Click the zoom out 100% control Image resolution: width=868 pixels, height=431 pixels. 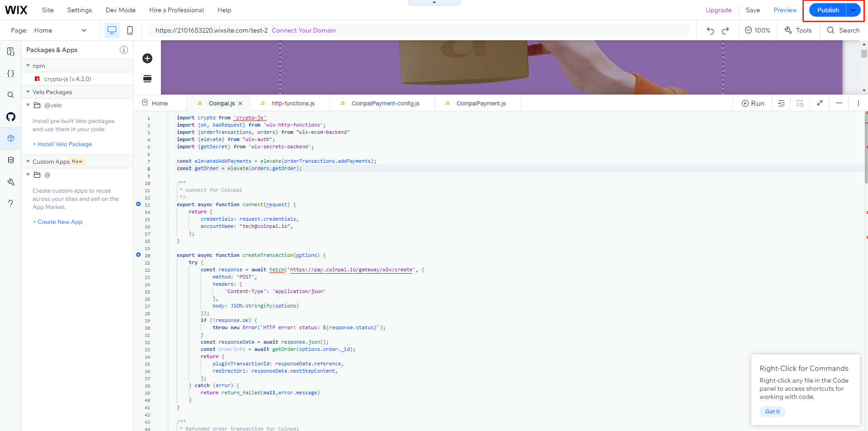coord(758,30)
